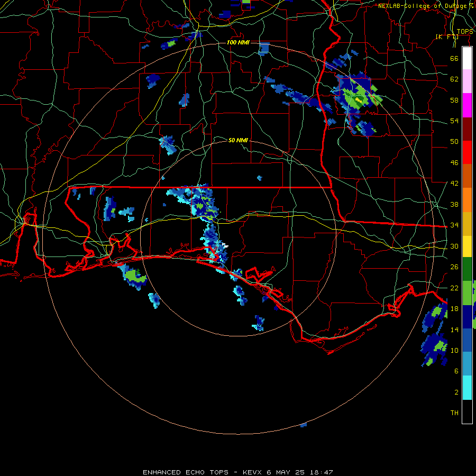Image resolution: width=476 pixels, height=476 pixels.
Task: Click the light green legend swatch
Action: (x=467, y=293)
